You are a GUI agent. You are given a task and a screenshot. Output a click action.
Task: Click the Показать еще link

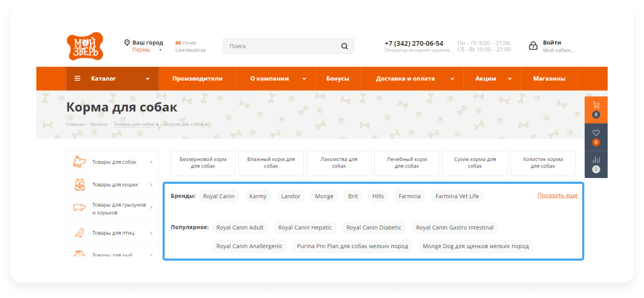click(x=557, y=195)
